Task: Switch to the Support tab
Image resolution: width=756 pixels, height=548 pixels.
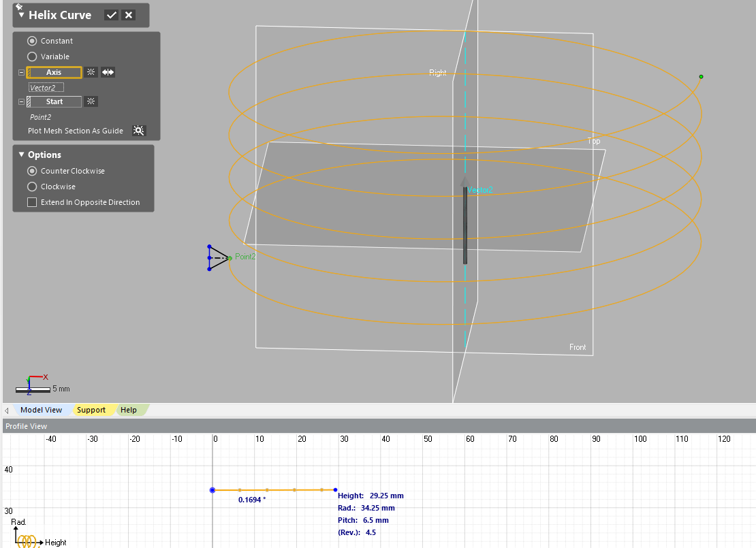Action: click(x=91, y=410)
